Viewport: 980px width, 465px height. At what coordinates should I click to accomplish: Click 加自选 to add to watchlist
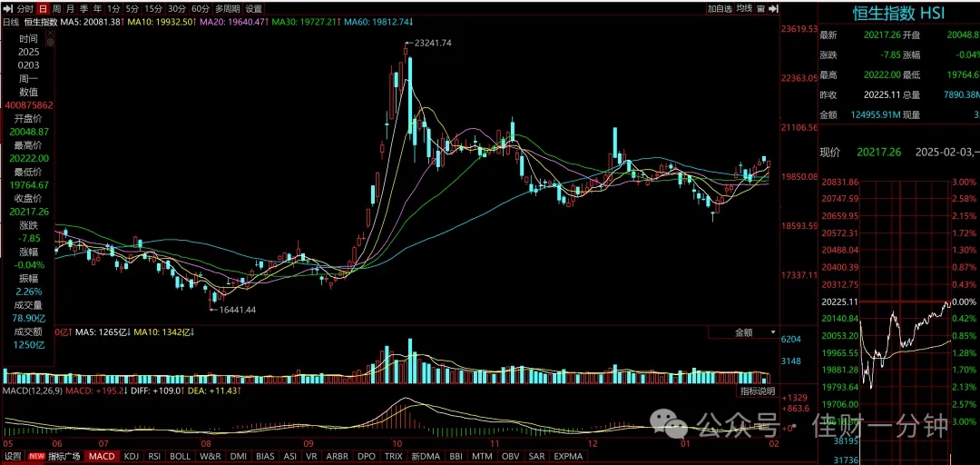pyautogui.click(x=720, y=9)
